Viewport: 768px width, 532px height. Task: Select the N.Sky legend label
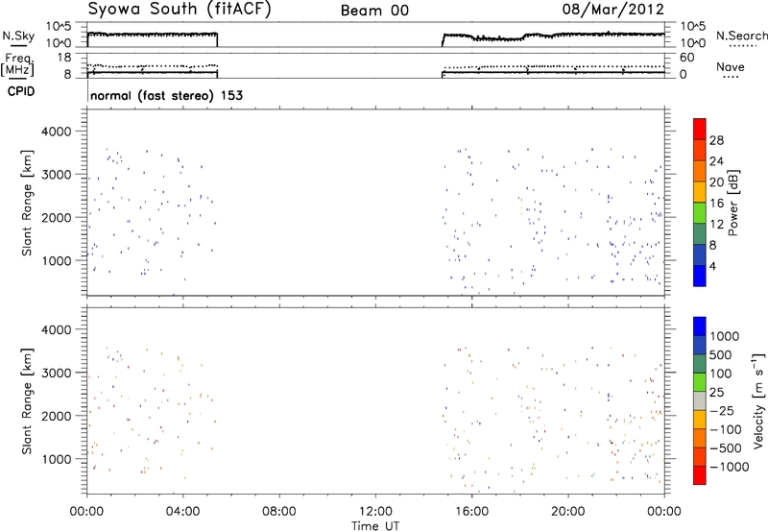point(18,36)
